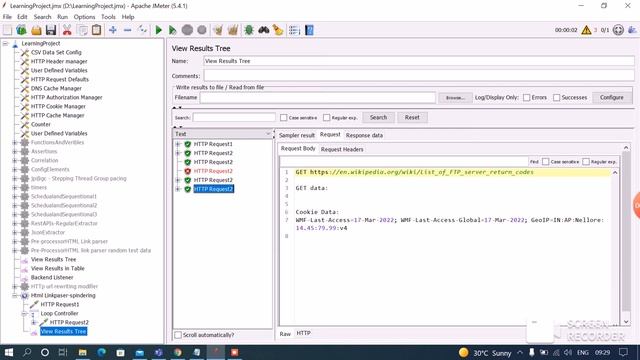Viewport: 640px width, 360px height.
Task: Start test with no pauses icon
Action: [172, 30]
